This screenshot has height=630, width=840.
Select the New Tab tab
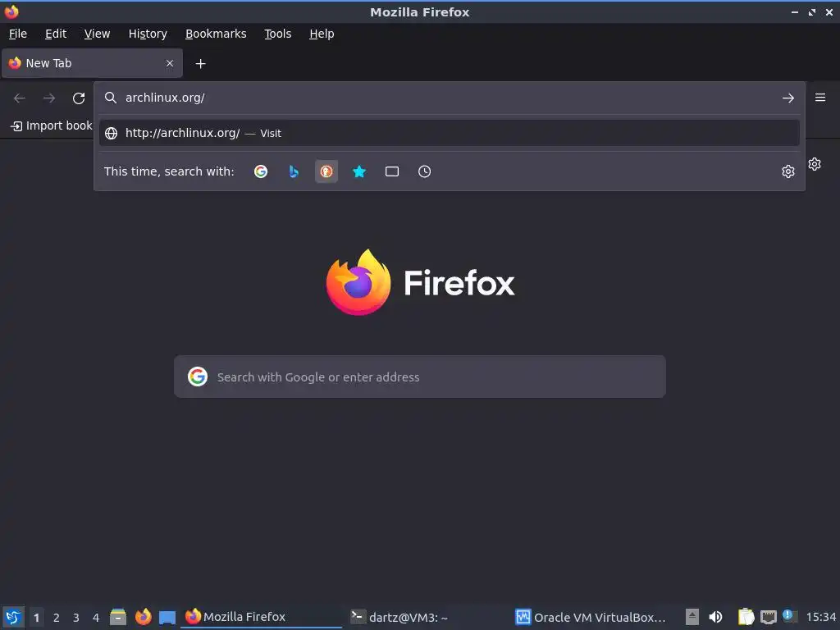[92, 63]
